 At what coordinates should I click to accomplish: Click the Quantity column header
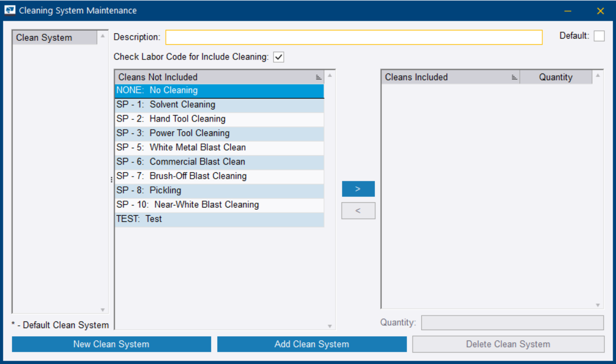(x=555, y=77)
